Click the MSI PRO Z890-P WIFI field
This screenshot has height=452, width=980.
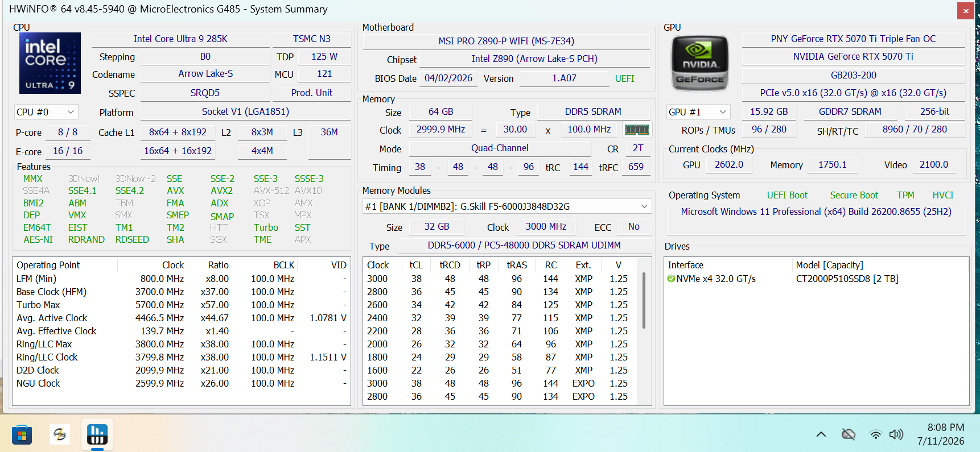(507, 41)
